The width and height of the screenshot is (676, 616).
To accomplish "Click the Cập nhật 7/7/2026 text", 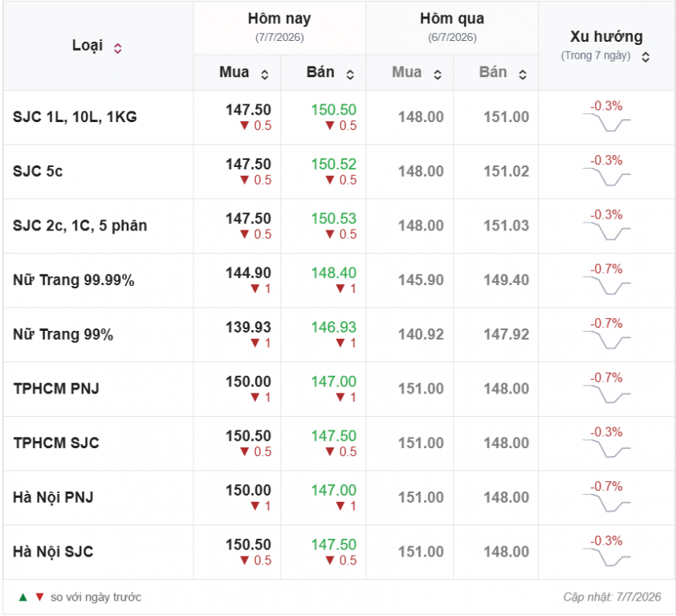I will pos(612,597).
